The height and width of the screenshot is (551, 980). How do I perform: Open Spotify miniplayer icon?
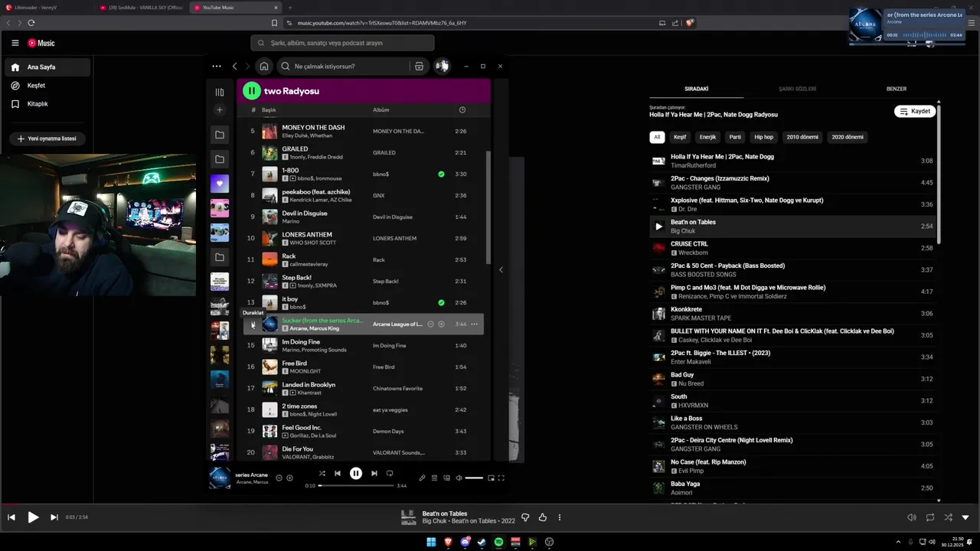pyautogui.click(x=491, y=478)
